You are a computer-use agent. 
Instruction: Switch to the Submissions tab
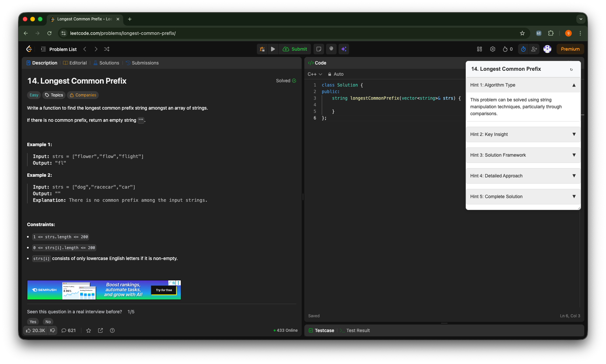(x=142, y=63)
